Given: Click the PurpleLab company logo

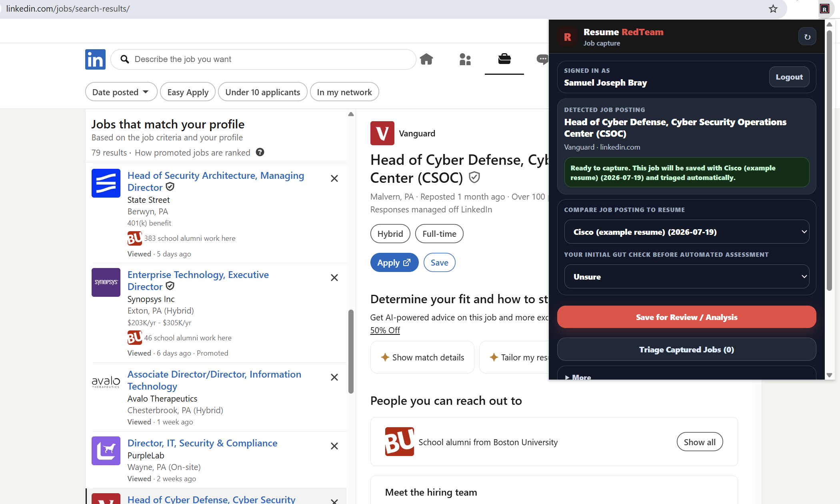Looking at the screenshot, I should [x=106, y=451].
